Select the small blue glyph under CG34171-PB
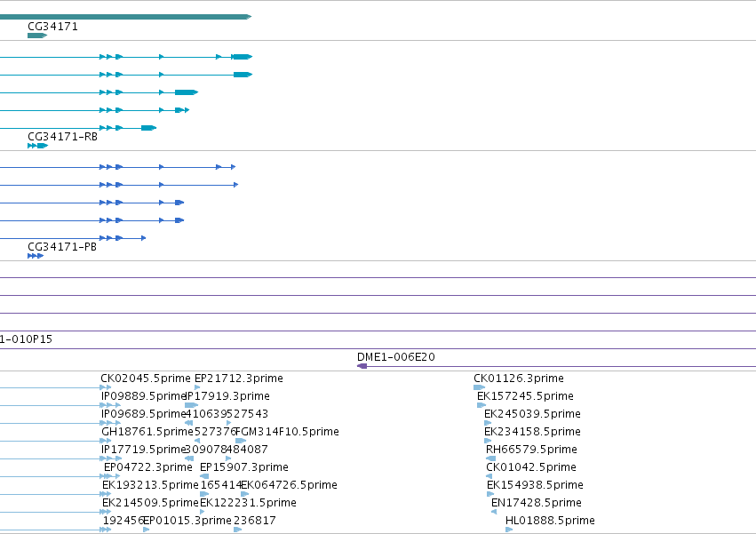Viewport: 756px width, 534px height. click(x=36, y=256)
